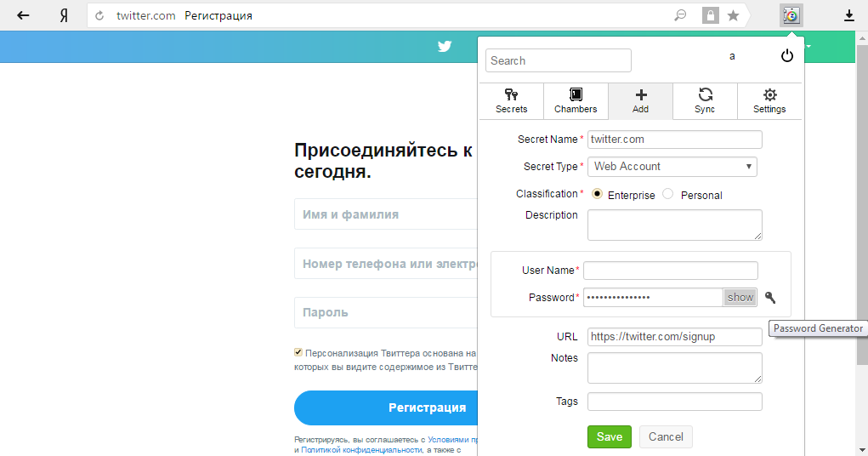Click the padlock icon in the address bar
This screenshot has width=868, height=456.
[710, 15]
